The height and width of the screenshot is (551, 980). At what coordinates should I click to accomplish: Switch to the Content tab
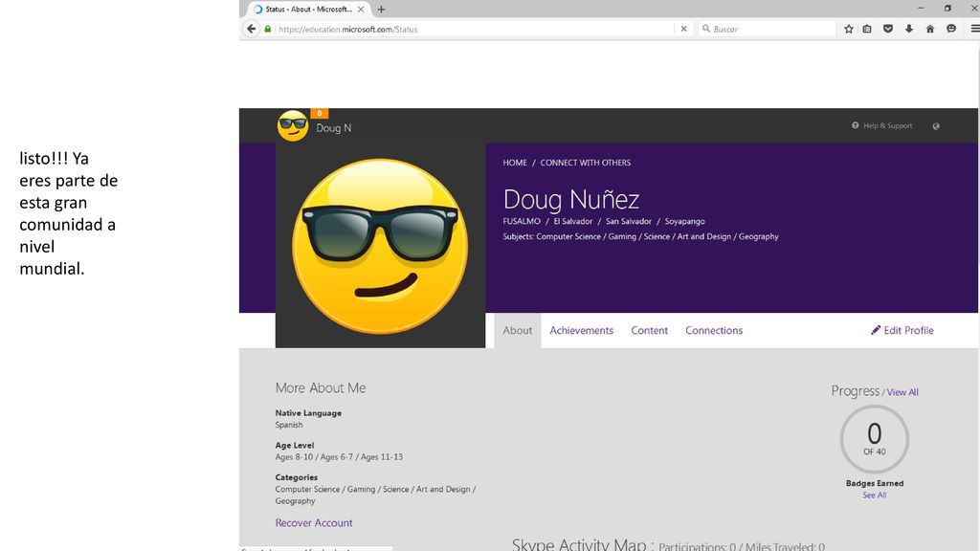(650, 330)
